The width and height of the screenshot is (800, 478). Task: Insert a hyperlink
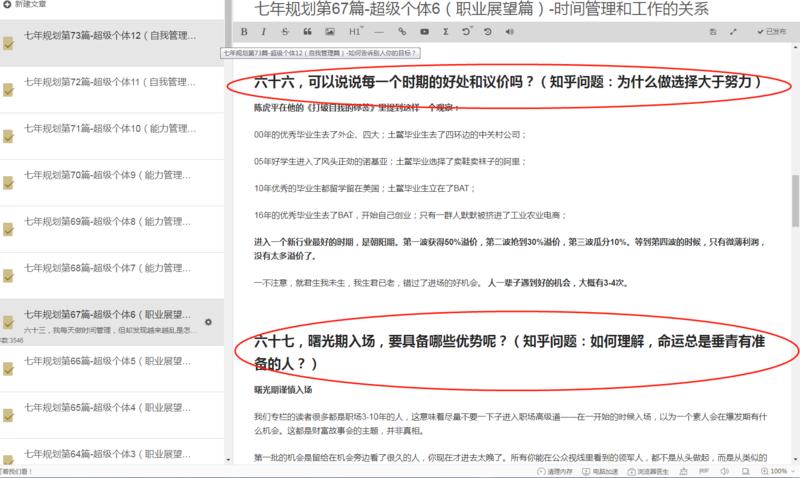pos(402,32)
